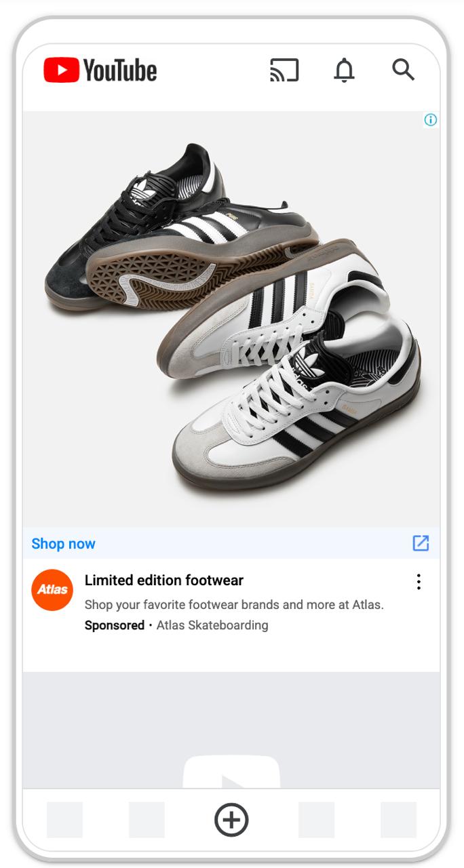Click the search magnifier icon

[403, 69]
